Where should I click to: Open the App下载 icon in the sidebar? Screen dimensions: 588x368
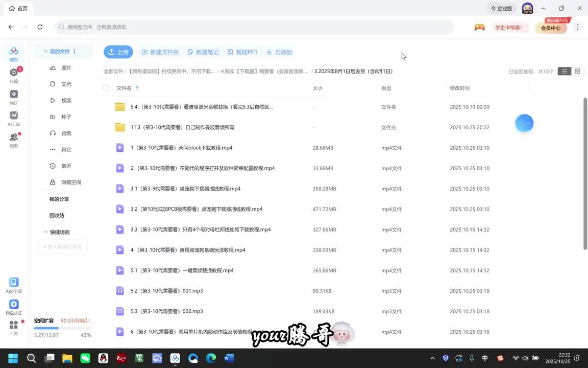(14, 285)
